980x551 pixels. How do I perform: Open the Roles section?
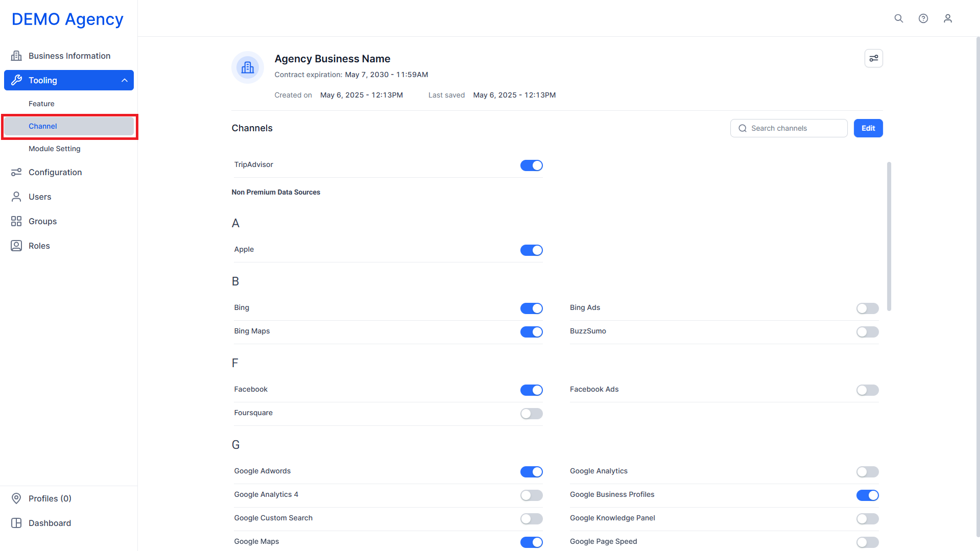(69, 246)
